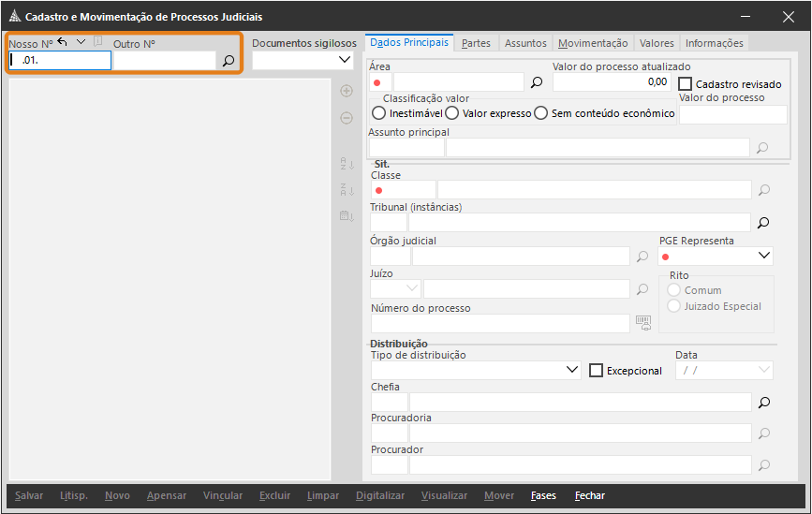Click the Chefia search magnifier icon
The height and width of the screenshot is (514, 812).
(764, 403)
